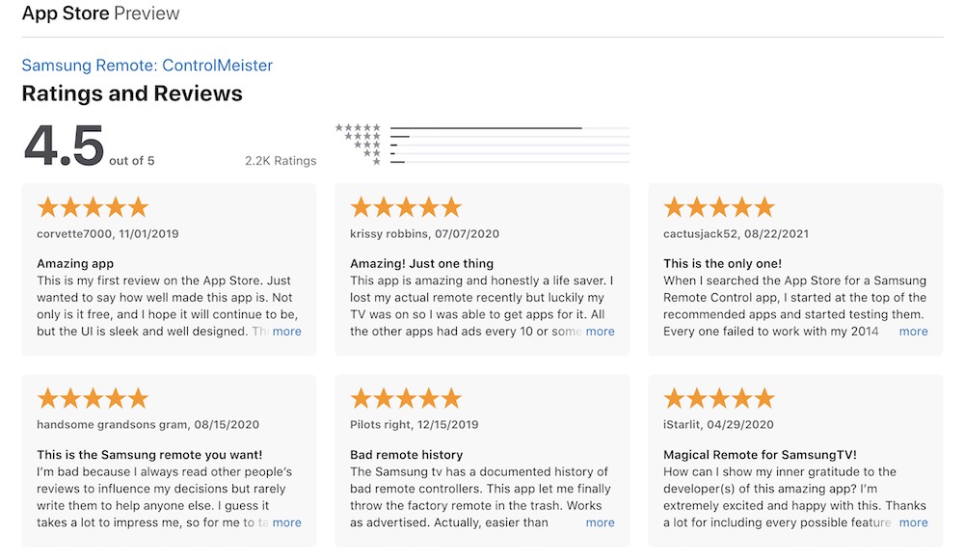Image resolution: width=964 pixels, height=560 pixels.
Task: Show more of iStarlit's review
Action: 913,522
